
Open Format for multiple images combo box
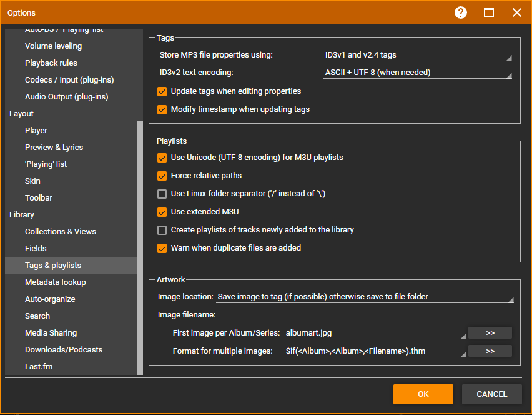[x=375, y=351]
